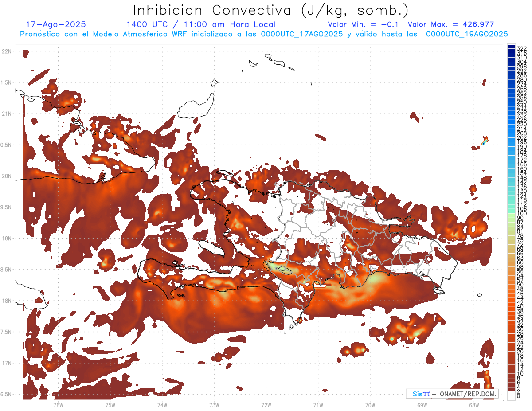The height and width of the screenshot is (411, 532).
Task: Click the color bar value "72"
Action: [520, 244]
